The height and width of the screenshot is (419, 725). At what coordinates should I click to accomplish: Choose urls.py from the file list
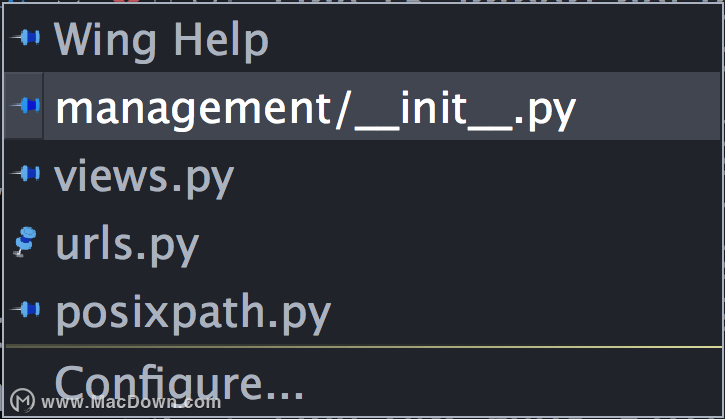[x=127, y=246]
